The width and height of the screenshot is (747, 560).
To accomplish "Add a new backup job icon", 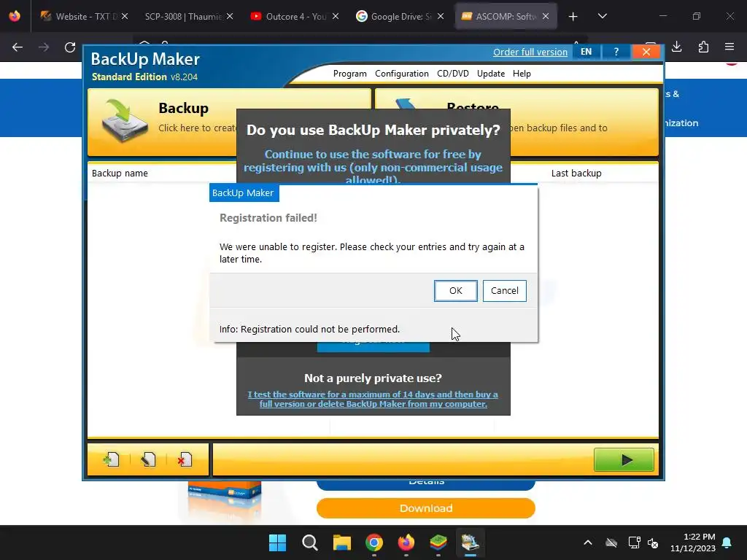I will tap(112, 459).
